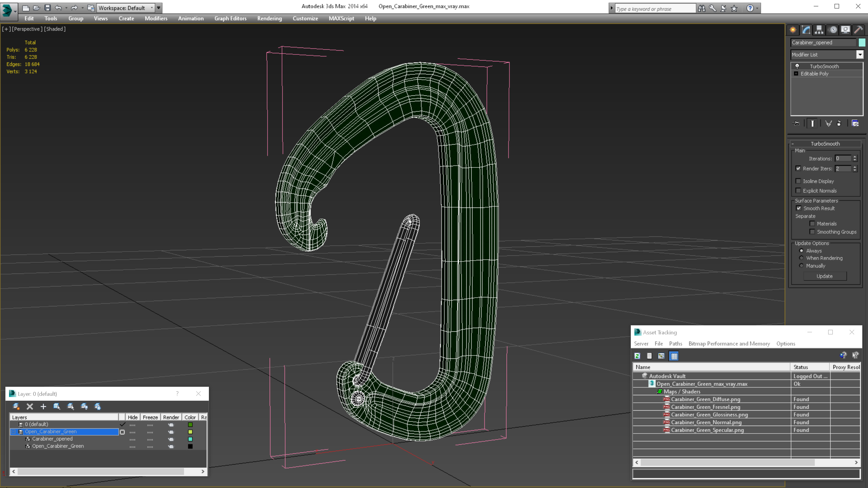
Task: Click Hide column header in Layer dialog
Action: tap(133, 417)
